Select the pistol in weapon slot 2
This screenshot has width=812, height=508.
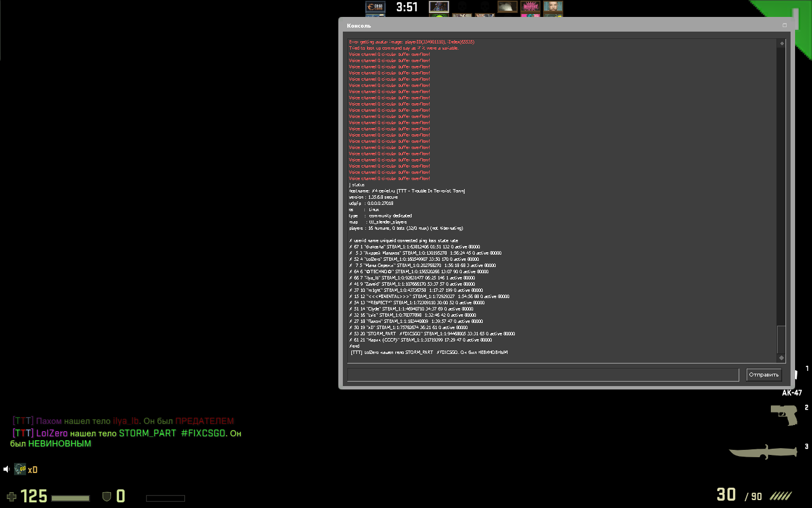[784, 414]
